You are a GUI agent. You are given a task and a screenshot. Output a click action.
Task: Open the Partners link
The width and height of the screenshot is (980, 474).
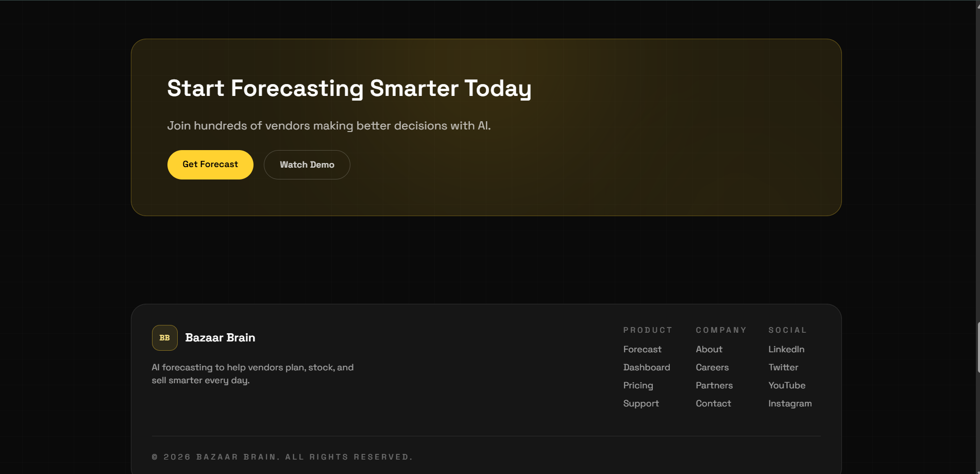point(714,385)
